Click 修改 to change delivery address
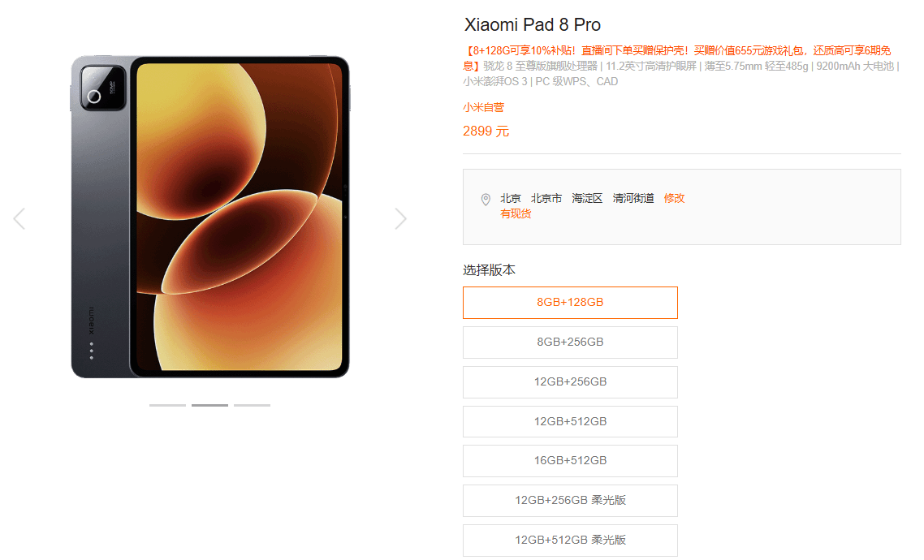This screenshot has height=560, width=924. [x=674, y=199]
